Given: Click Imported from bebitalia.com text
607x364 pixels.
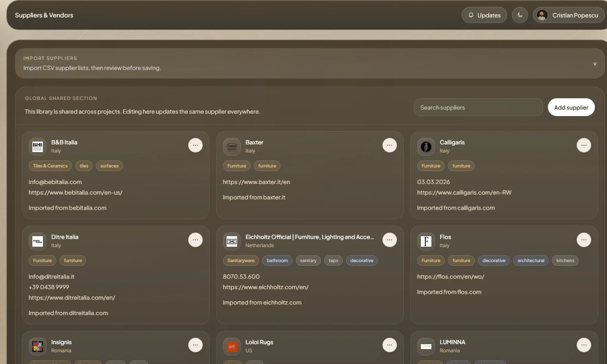Looking at the screenshot, I should [68, 208].
